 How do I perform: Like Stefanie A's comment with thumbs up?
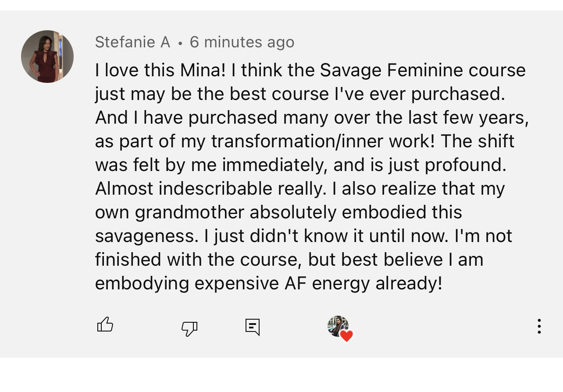[x=105, y=325]
